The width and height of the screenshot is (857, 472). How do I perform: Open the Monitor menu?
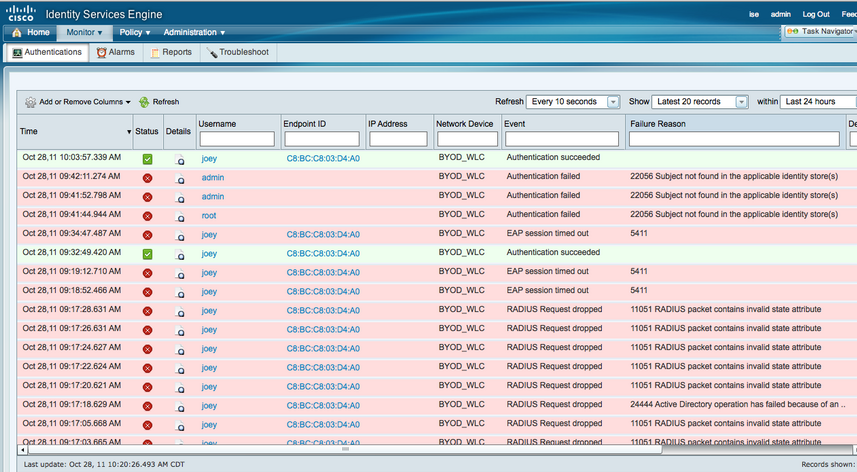tap(84, 32)
